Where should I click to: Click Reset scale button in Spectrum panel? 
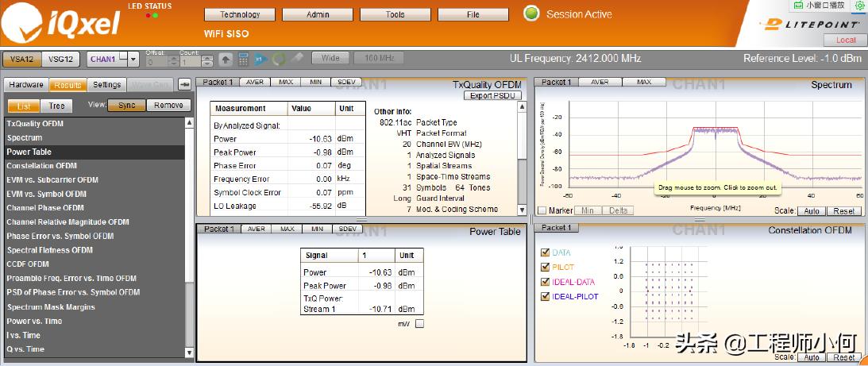[843, 211]
